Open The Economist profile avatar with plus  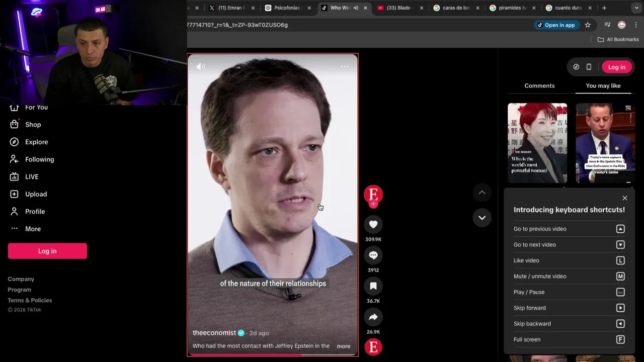373,196
